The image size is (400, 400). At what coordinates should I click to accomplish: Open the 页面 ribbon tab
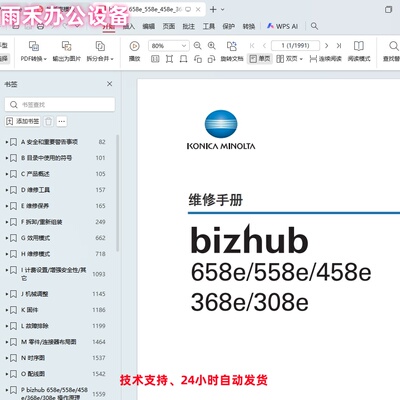tap(169, 26)
